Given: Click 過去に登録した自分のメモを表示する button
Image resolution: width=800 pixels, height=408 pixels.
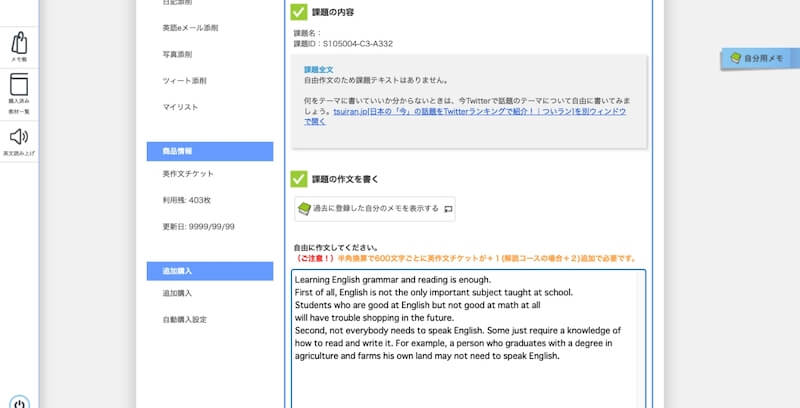Looking at the screenshot, I should click(375, 209).
